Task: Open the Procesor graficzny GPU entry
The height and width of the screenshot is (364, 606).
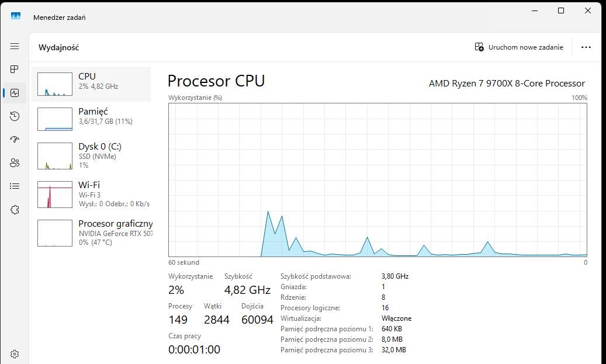Action: coord(91,233)
